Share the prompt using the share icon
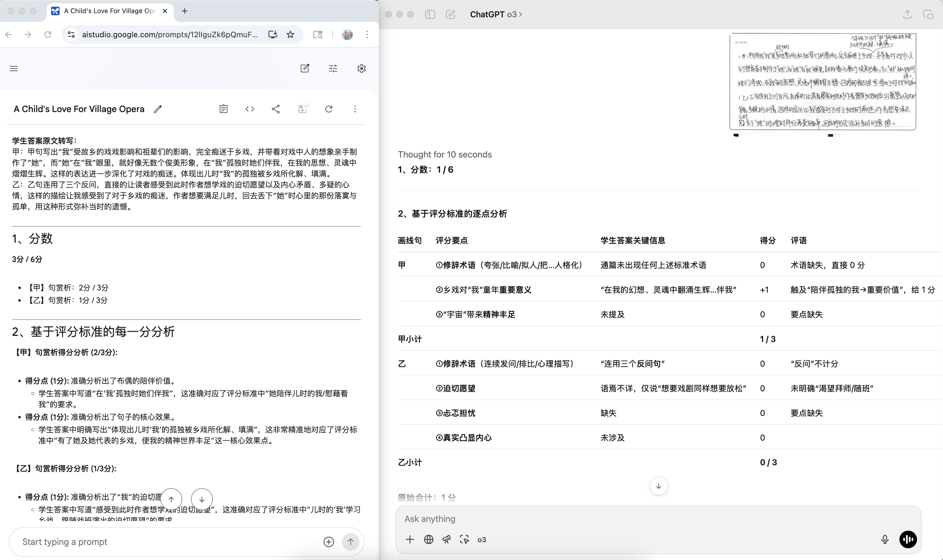The image size is (943, 560). (x=276, y=109)
